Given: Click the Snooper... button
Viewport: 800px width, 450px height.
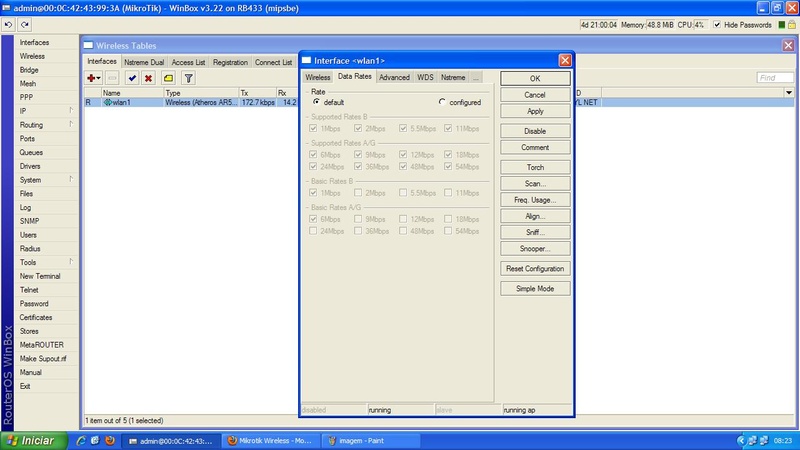Looking at the screenshot, I should coord(535,248).
